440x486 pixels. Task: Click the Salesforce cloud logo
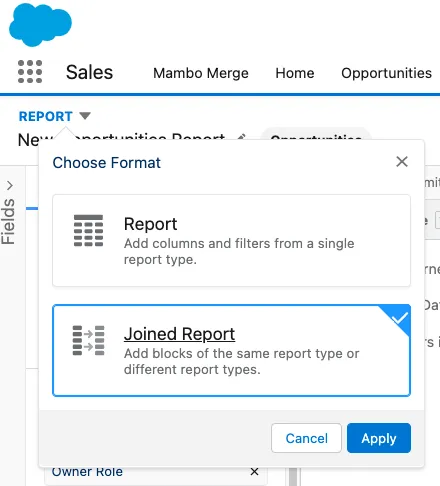tap(40, 24)
